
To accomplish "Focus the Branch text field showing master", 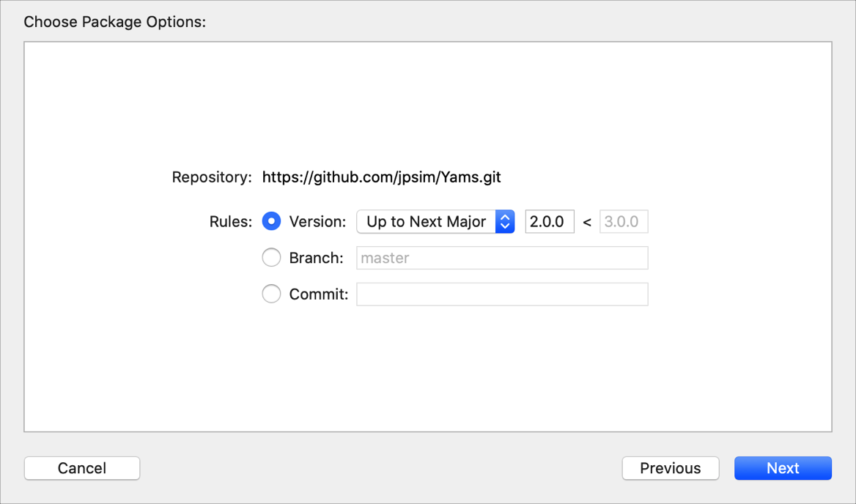I will tap(502, 258).
